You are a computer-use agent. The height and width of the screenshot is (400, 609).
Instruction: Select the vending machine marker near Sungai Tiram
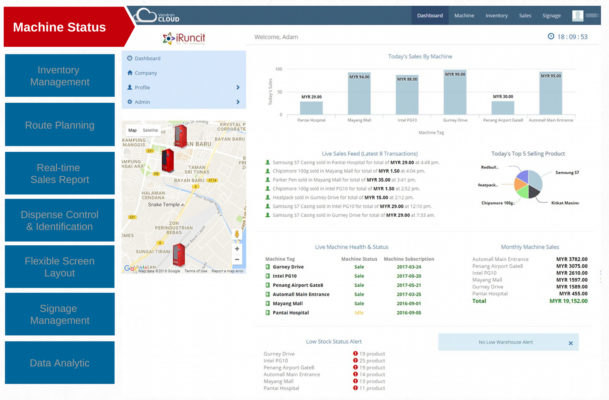[179, 254]
